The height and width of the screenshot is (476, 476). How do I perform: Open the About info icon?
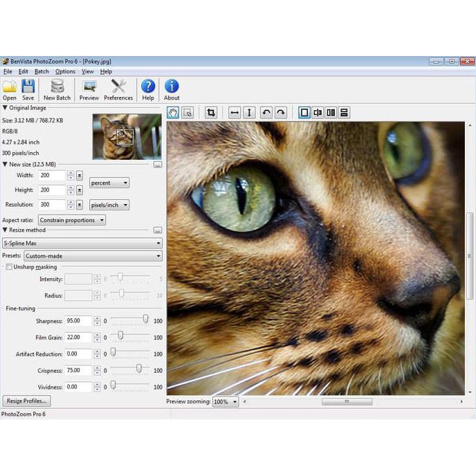(x=172, y=90)
